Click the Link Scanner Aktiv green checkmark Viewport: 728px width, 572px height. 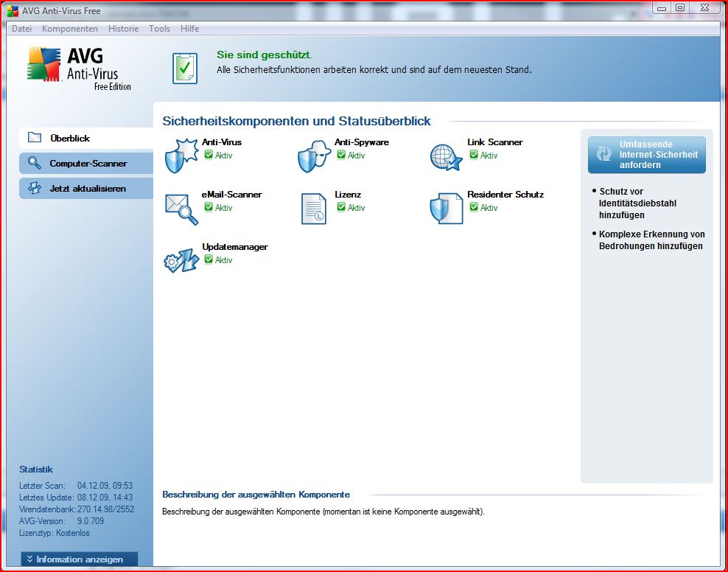pos(474,155)
